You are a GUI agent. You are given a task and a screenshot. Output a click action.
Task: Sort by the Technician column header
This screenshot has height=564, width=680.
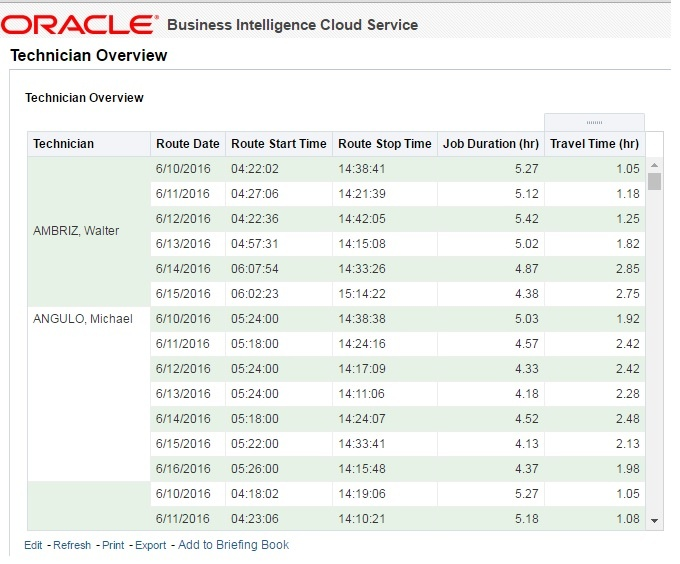click(x=64, y=144)
